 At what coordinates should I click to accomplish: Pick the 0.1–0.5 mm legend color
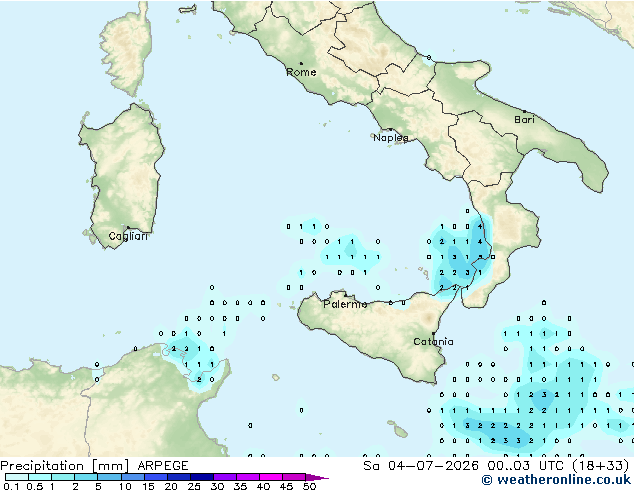click(x=17, y=477)
